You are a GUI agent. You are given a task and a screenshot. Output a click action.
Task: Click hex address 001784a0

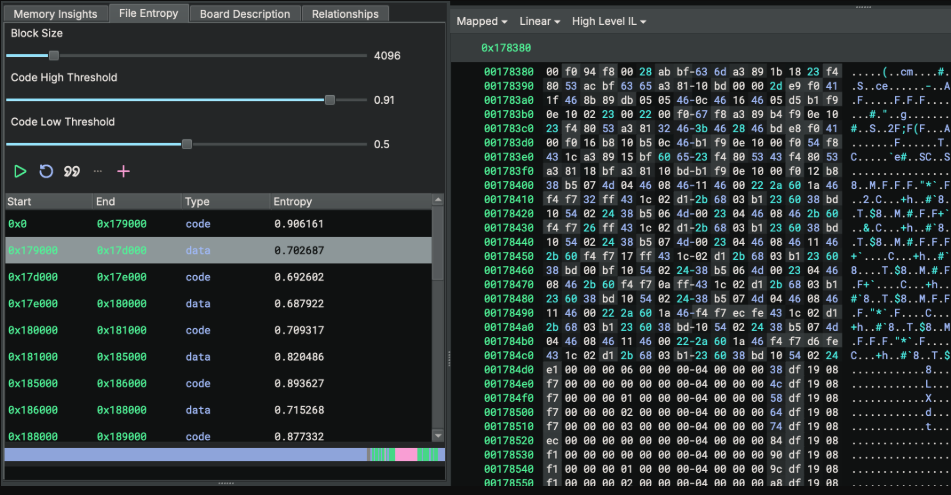509,327
